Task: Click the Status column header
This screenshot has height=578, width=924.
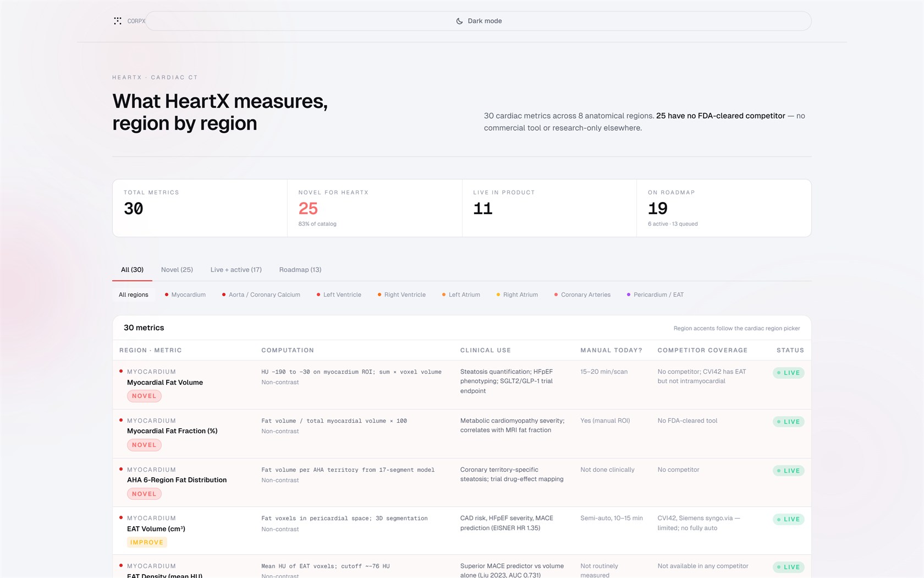Action: (x=790, y=350)
